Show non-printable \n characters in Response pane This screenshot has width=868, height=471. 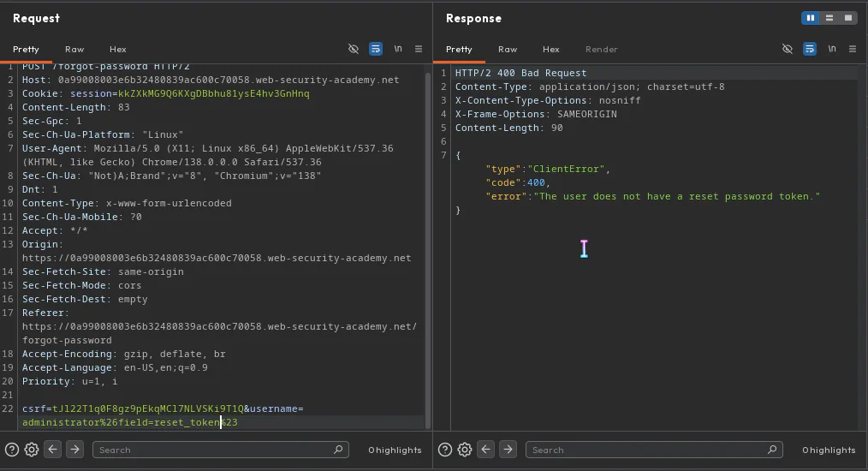click(831, 49)
